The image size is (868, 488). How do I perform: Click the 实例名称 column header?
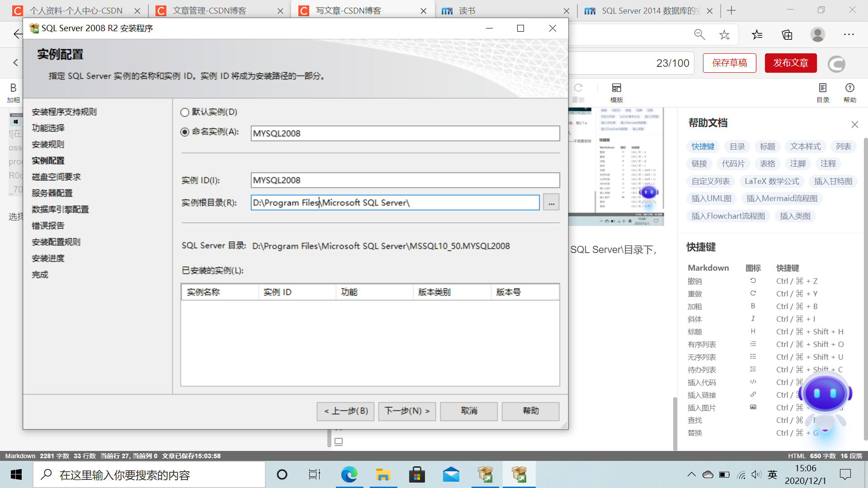tap(220, 292)
